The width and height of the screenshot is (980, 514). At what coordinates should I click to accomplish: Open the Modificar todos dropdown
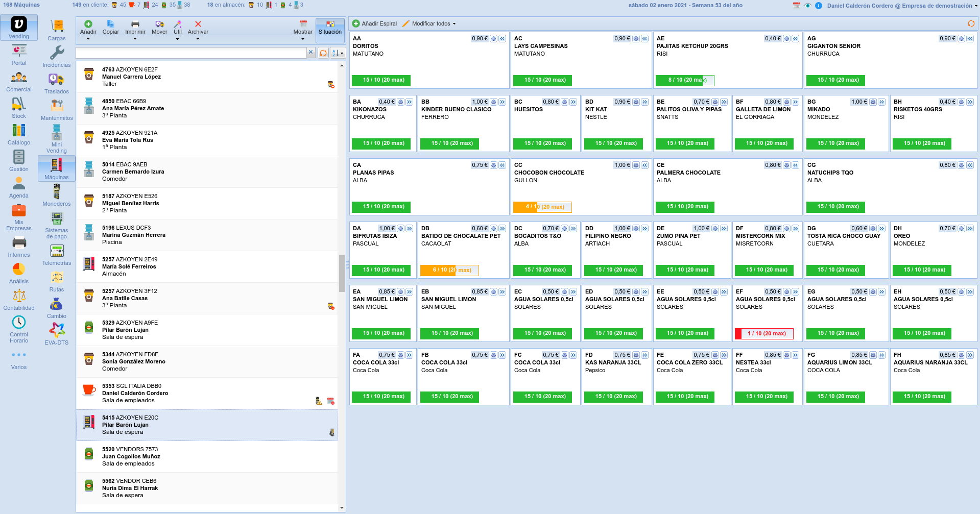429,23
